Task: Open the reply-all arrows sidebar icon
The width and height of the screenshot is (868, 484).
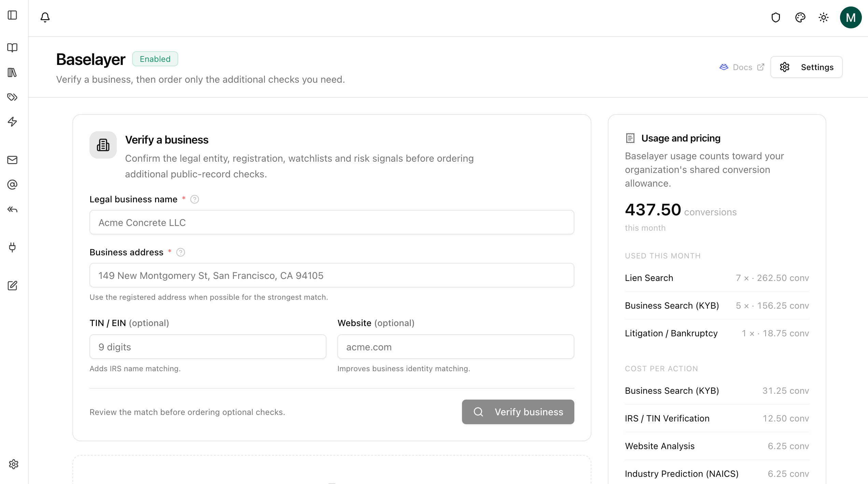Action: point(12,209)
